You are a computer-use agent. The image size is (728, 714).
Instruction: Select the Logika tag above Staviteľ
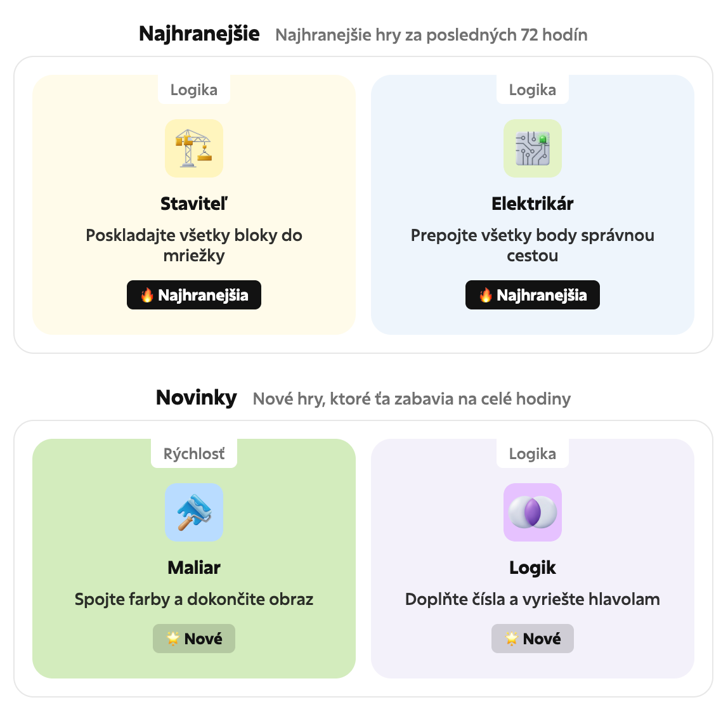coord(194,90)
